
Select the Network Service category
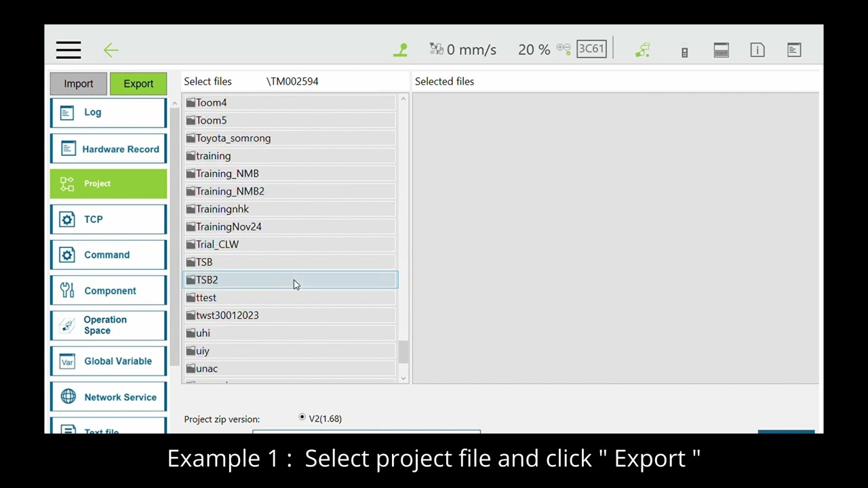[108, 397]
